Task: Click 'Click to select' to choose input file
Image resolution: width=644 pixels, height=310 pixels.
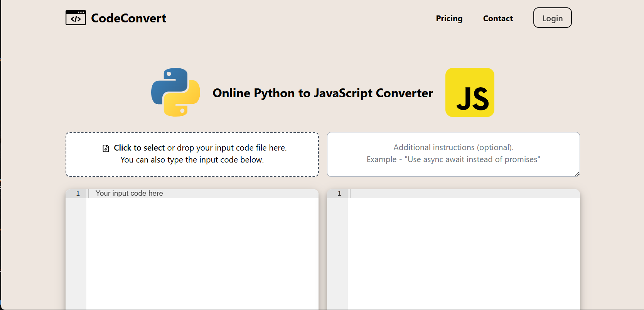Action: 139,148
